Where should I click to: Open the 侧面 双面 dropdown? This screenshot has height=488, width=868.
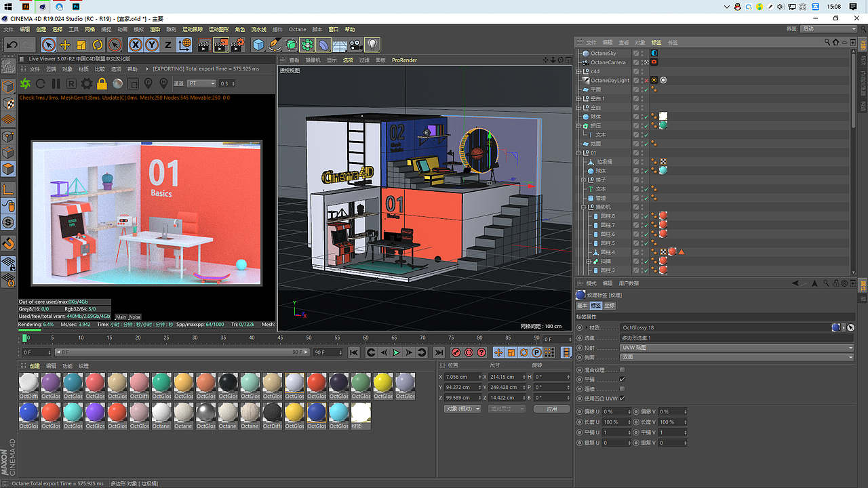[737, 357]
